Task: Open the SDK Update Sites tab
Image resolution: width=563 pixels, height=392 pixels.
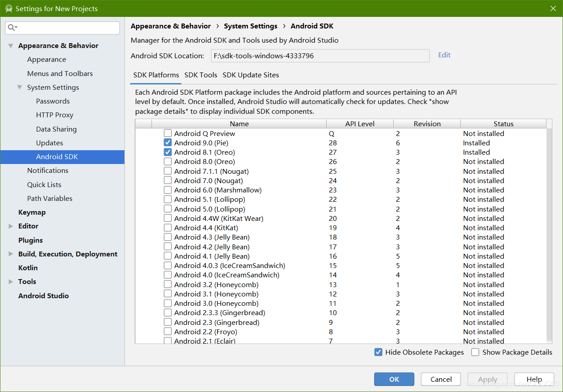Action: (x=251, y=75)
